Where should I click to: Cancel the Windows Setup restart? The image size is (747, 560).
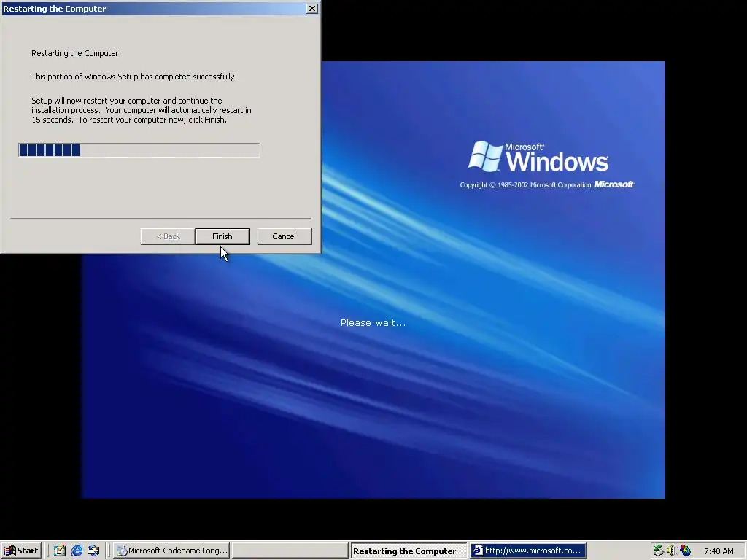(285, 236)
